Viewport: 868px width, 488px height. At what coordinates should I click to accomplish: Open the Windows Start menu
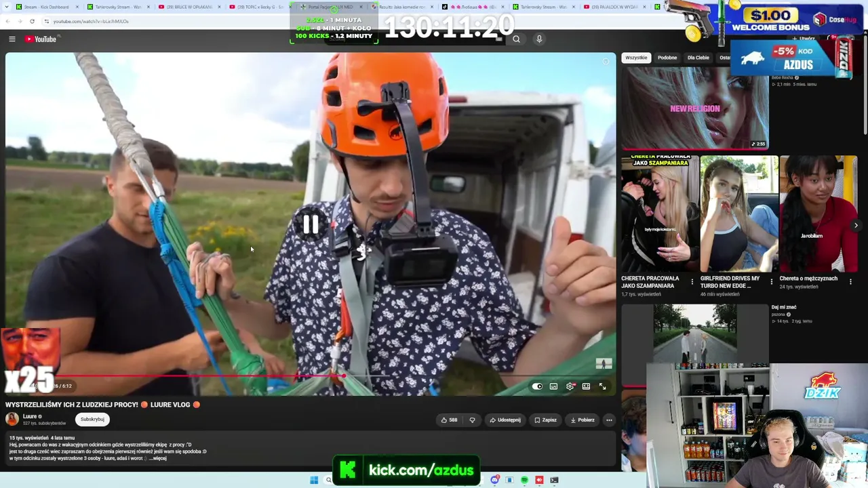pos(314,480)
